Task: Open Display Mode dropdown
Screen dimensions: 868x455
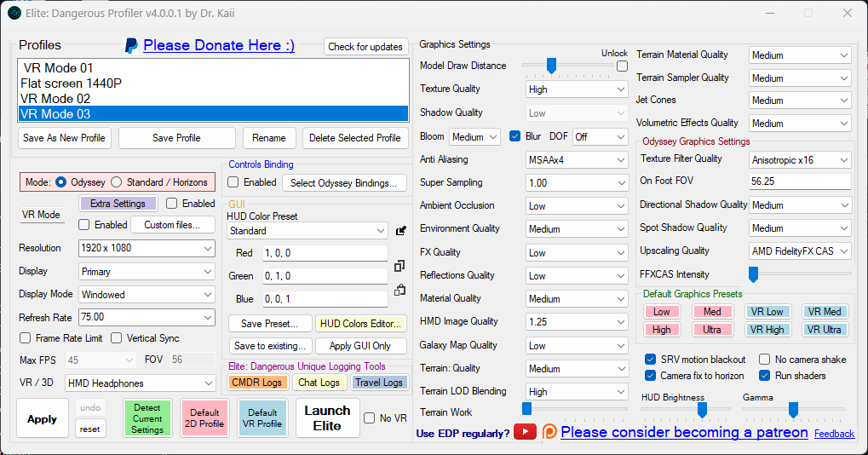Action: coord(147,295)
